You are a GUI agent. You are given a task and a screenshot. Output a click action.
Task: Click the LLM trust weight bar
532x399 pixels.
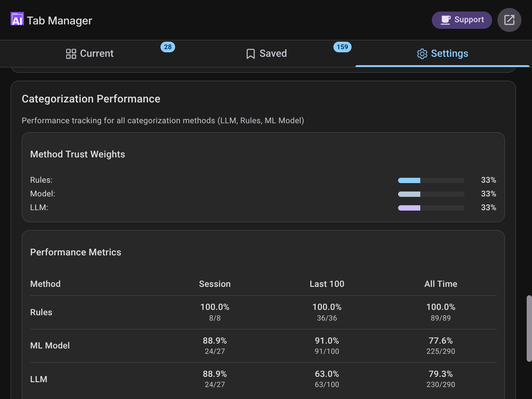tap(431, 208)
